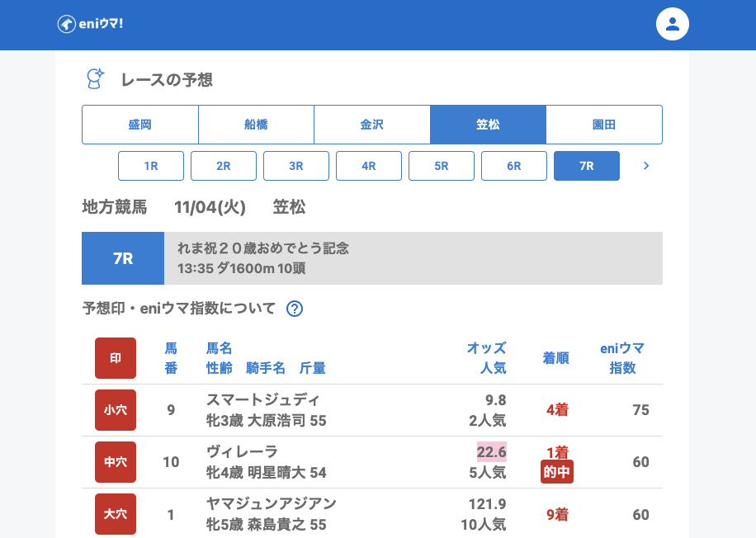Click the 小穴 mark badge
This screenshot has width=756, height=538.
pos(116,410)
